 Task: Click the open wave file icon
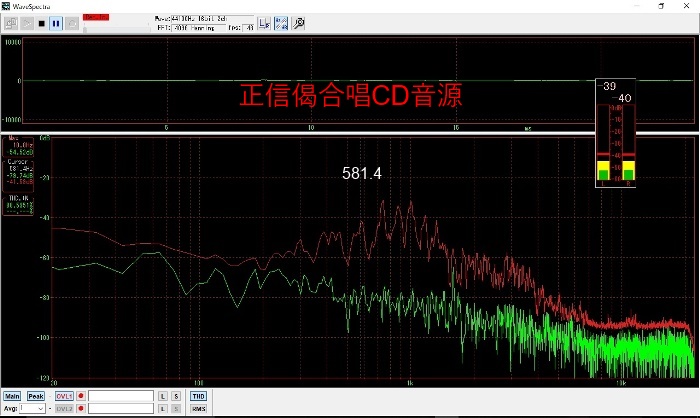pos(11,23)
